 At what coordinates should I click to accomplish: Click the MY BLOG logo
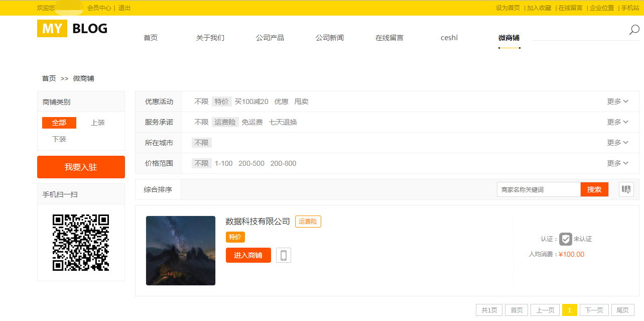tap(72, 29)
